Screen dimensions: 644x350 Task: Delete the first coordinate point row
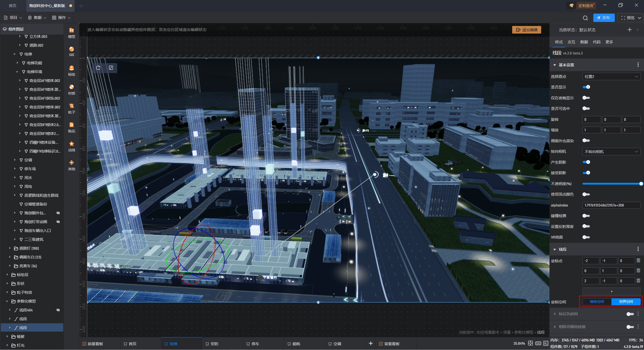[638, 260]
